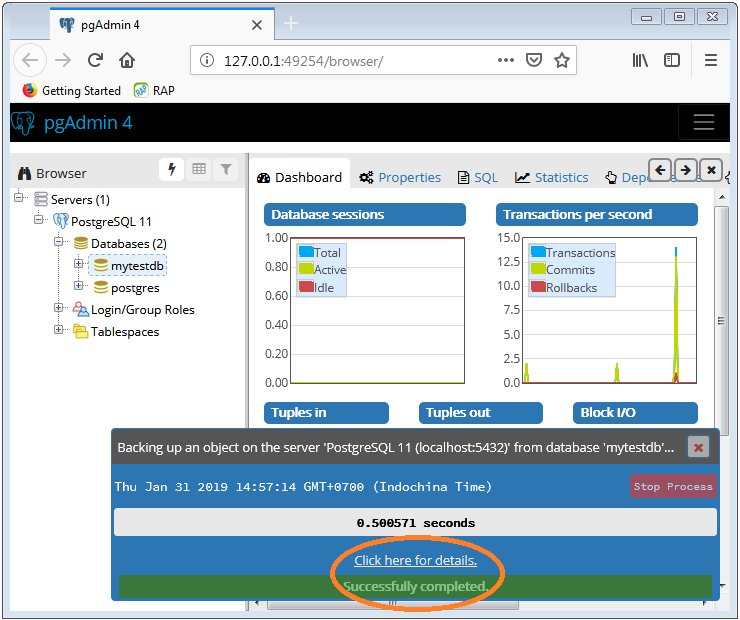Click the Filtered Rows funnel icon
Screen dimensions: 740x620
(226, 169)
